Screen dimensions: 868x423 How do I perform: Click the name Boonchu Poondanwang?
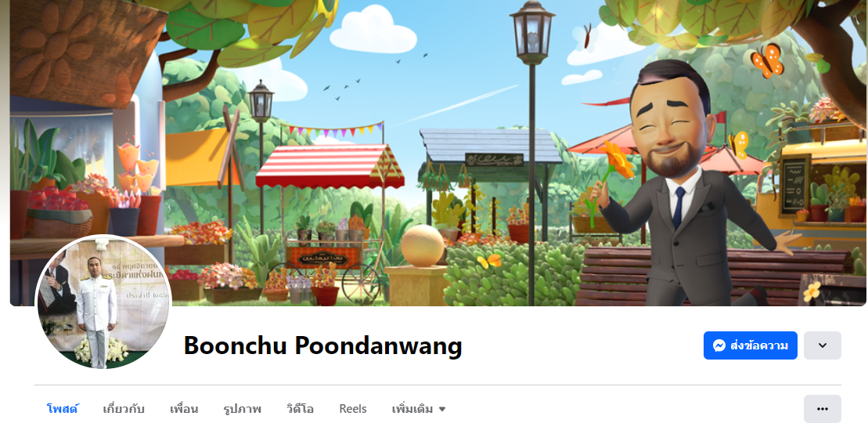[322, 346]
